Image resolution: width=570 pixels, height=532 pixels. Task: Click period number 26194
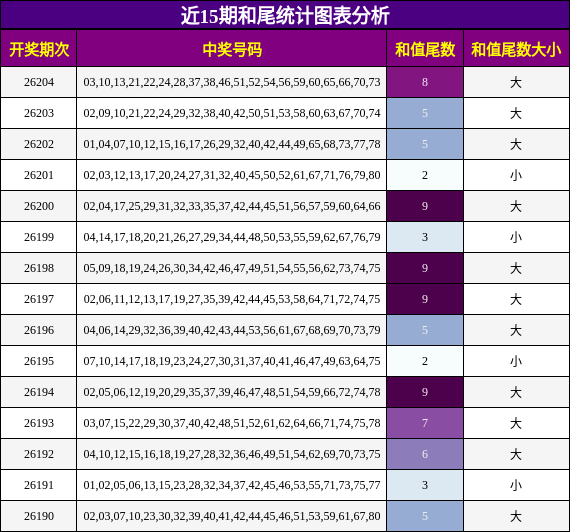(39, 392)
